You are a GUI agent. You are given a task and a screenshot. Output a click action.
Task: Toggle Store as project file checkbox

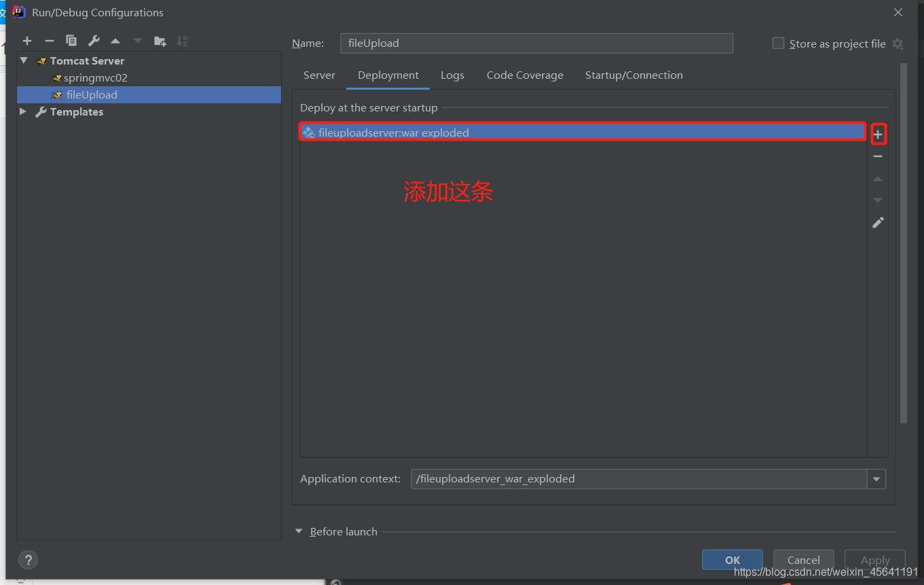pos(778,43)
